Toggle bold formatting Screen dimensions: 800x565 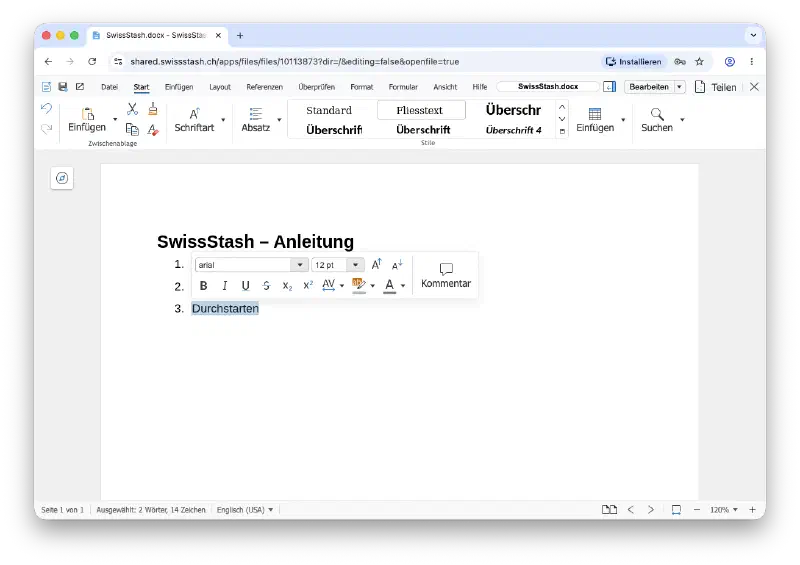tap(204, 286)
